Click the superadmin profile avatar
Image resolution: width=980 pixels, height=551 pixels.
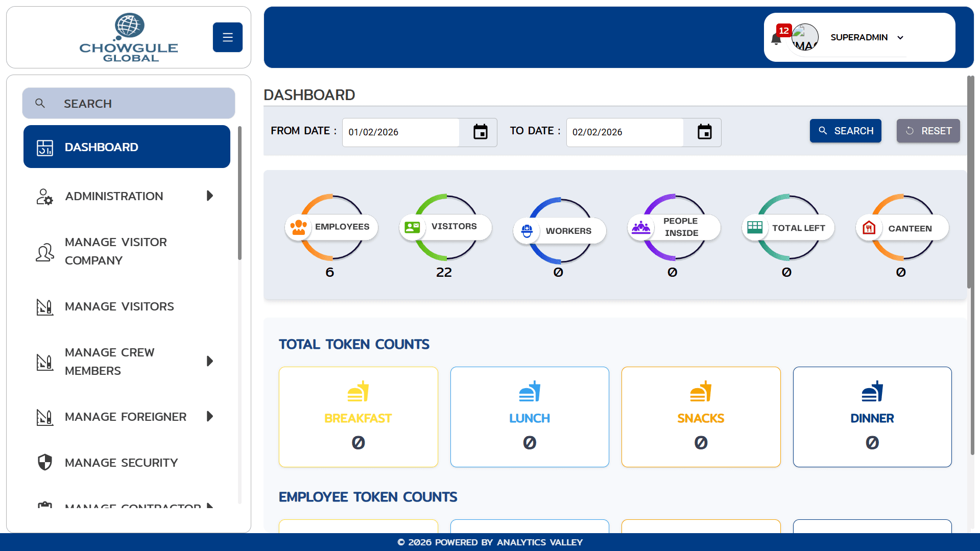tap(805, 37)
